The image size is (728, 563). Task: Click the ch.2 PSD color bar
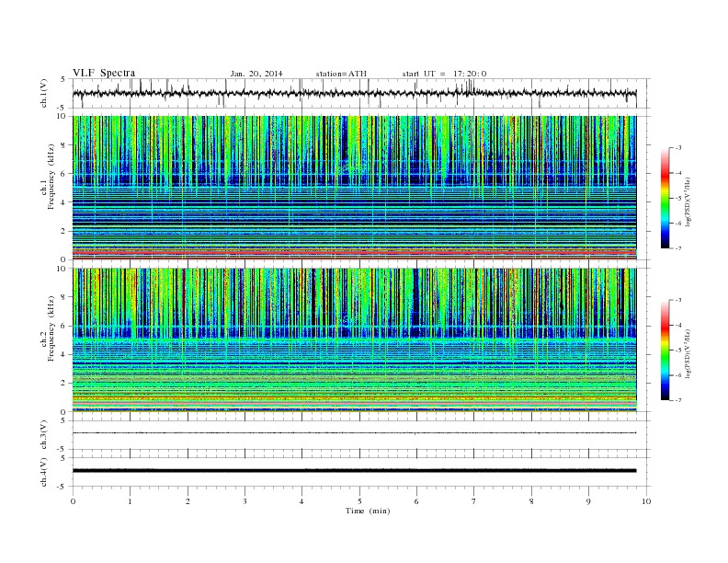[665, 350]
